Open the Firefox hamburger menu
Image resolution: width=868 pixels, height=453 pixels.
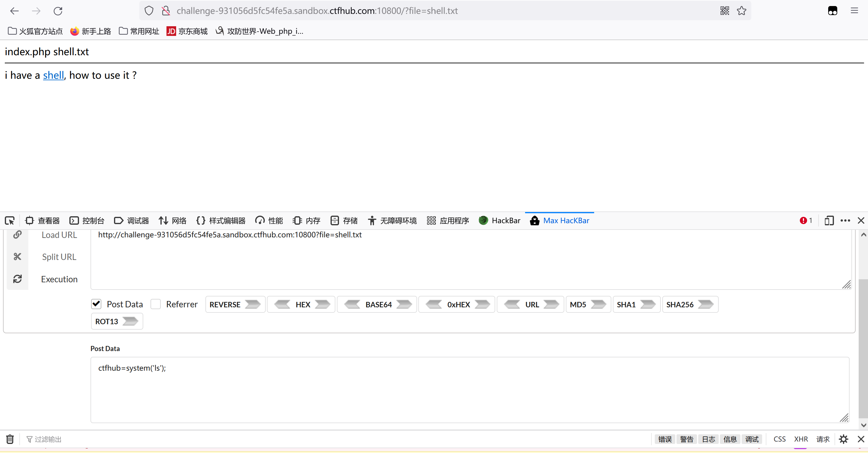[854, 11]
